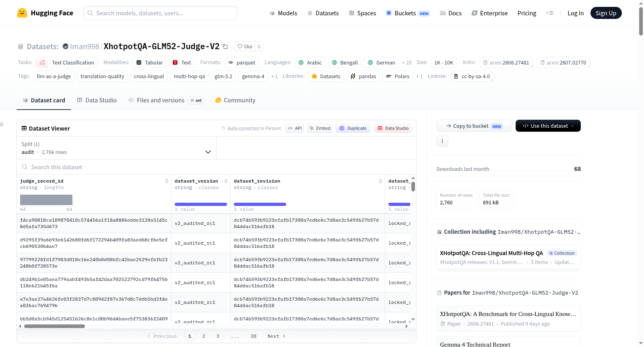Select the parquet format tag
644x347 pixels.
242,62
